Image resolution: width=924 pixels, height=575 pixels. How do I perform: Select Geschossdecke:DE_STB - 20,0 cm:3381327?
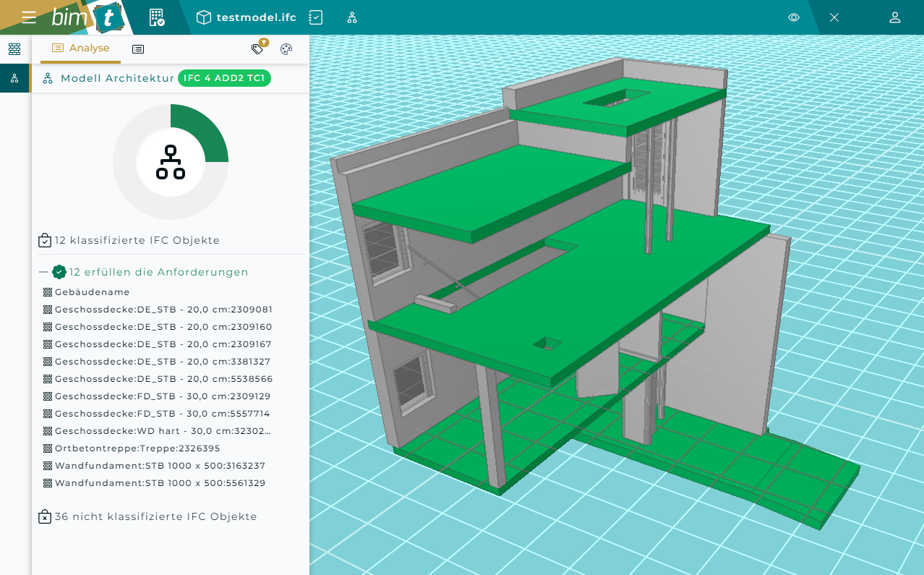tap(163, 362)
